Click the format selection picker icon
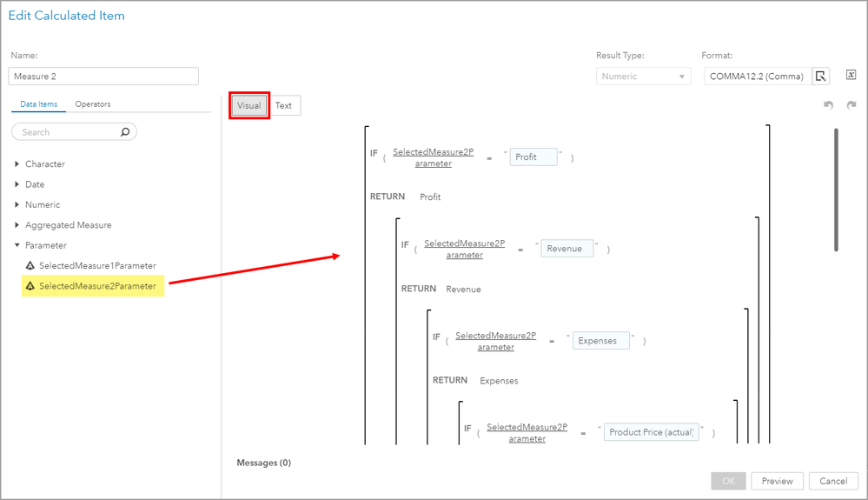The image size is (868, 500). point(820,77)
